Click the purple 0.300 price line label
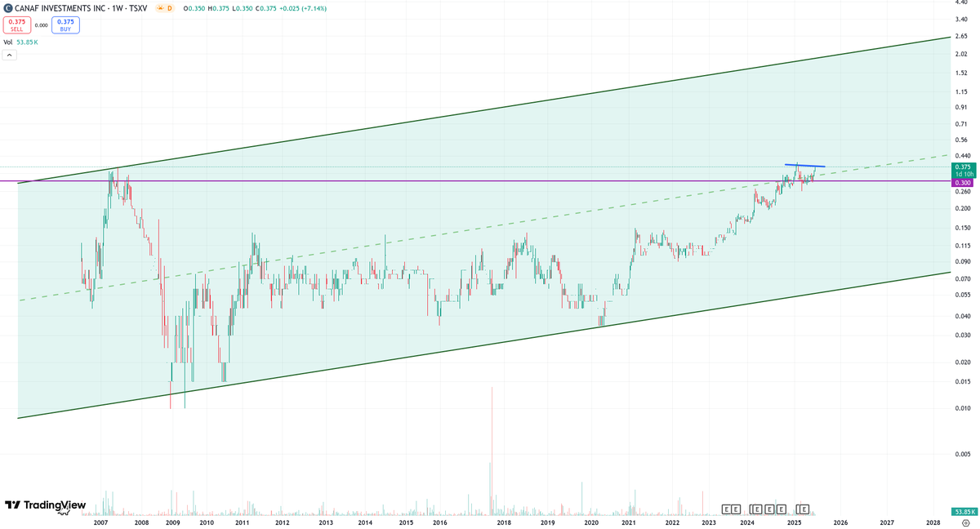The image size is (980, 529). click(962, 183)
